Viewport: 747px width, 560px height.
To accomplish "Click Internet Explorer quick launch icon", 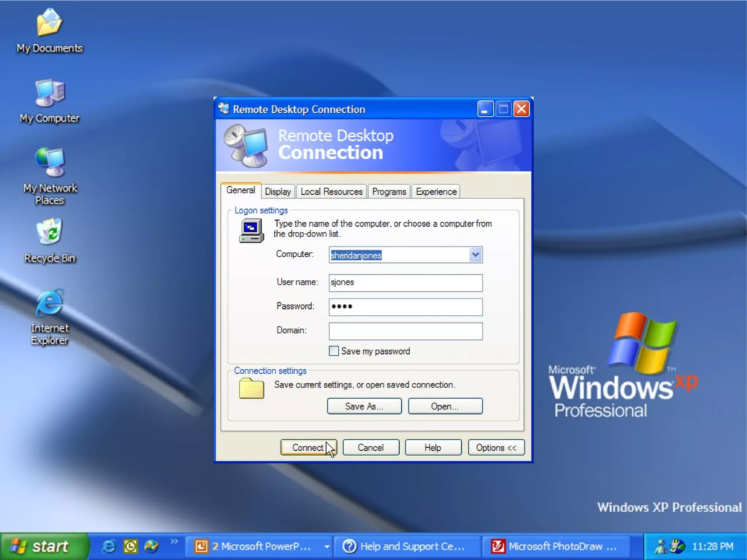I will click(x=109, y=546).
